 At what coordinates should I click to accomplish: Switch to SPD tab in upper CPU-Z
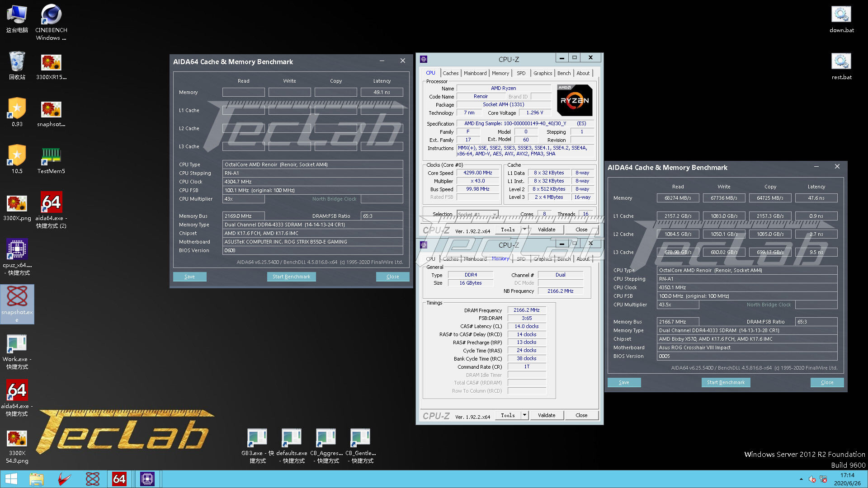coord(521,73)
